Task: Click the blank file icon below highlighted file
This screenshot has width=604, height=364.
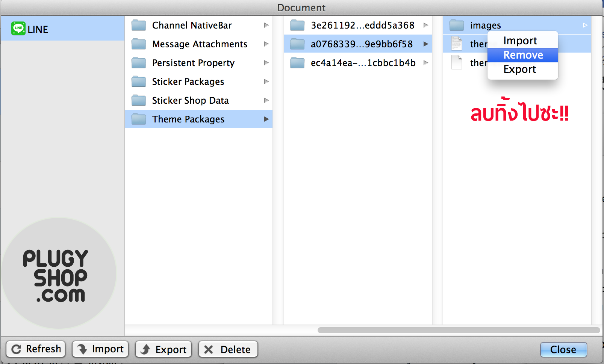Action: 457,62
